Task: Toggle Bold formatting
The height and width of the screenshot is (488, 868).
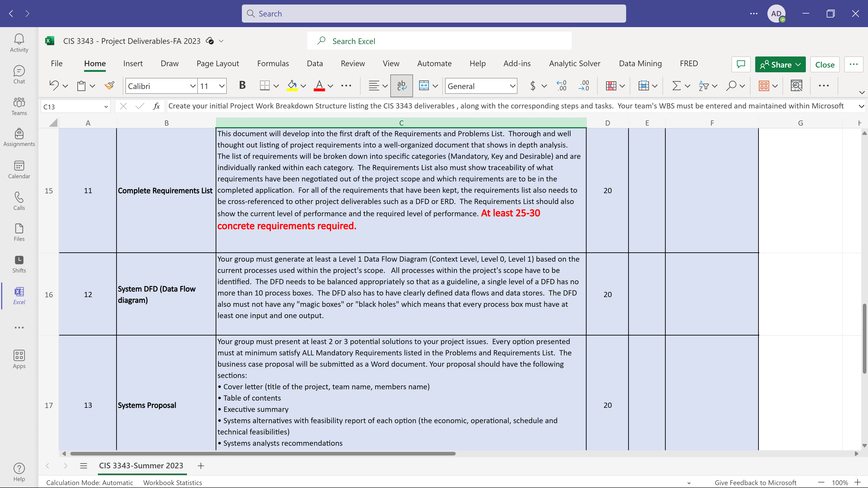Action: [242, 86]
